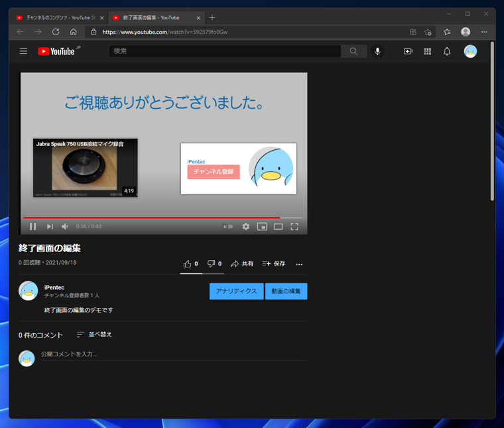
Task: Close the 終了画面の編集 tab
Action: pyautogui.click(x=198, y=18)
